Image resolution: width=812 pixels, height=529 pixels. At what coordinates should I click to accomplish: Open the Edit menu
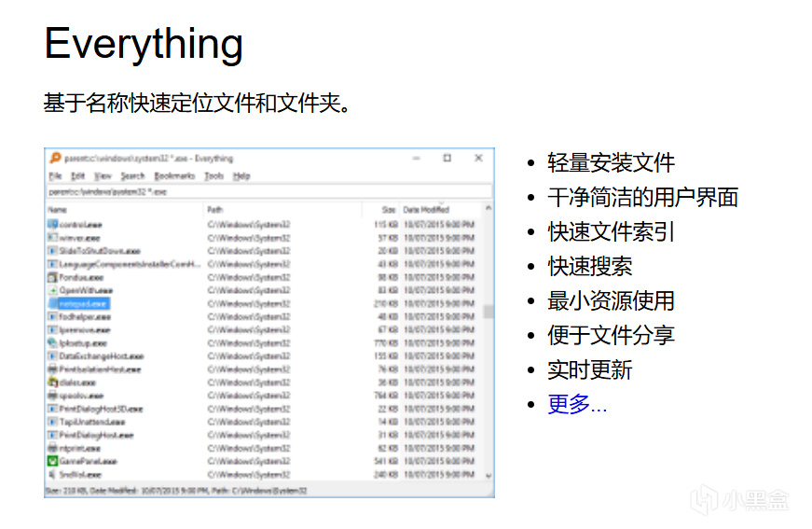tap(77, 176)
